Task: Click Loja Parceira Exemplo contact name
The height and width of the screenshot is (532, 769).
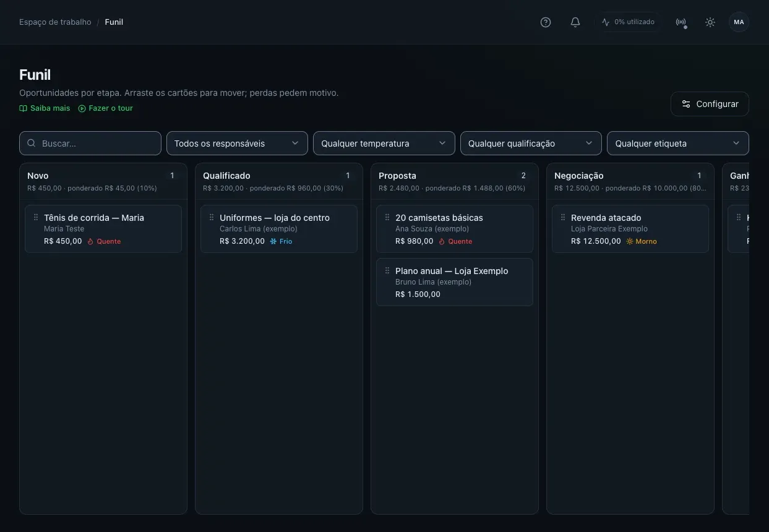Action: 609,229
